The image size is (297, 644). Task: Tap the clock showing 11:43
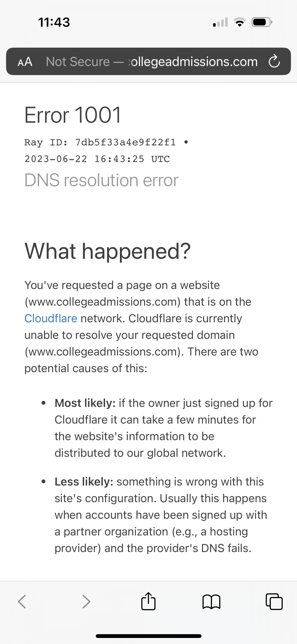(x=53, y=22)
